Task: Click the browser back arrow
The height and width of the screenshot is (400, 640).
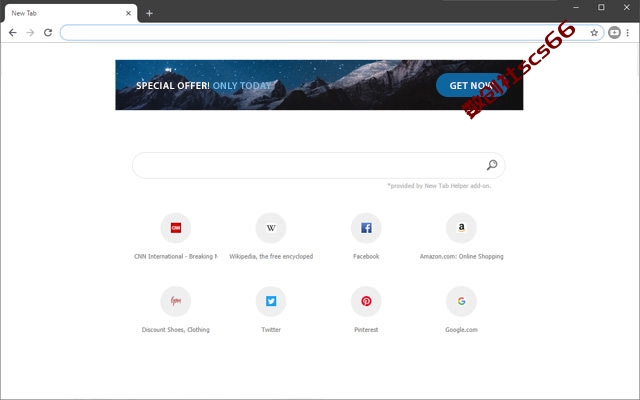Action: pyautogui.click(x=13, y=33)
